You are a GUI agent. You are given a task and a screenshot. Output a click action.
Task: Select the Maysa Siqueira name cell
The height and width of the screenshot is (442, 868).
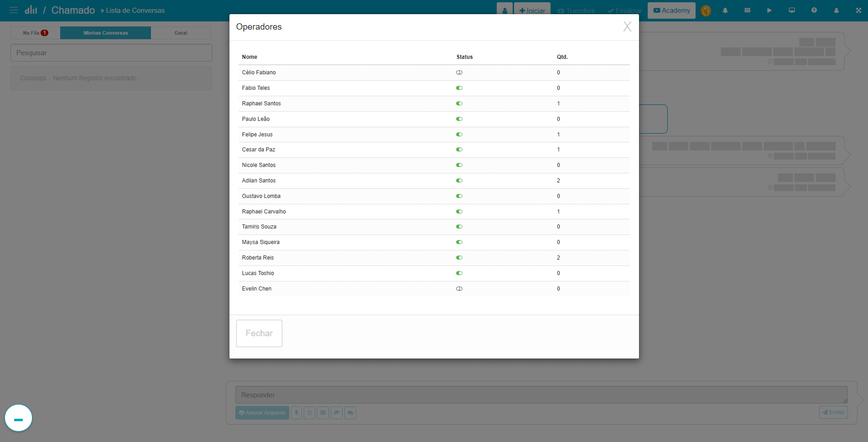point(260,242)
